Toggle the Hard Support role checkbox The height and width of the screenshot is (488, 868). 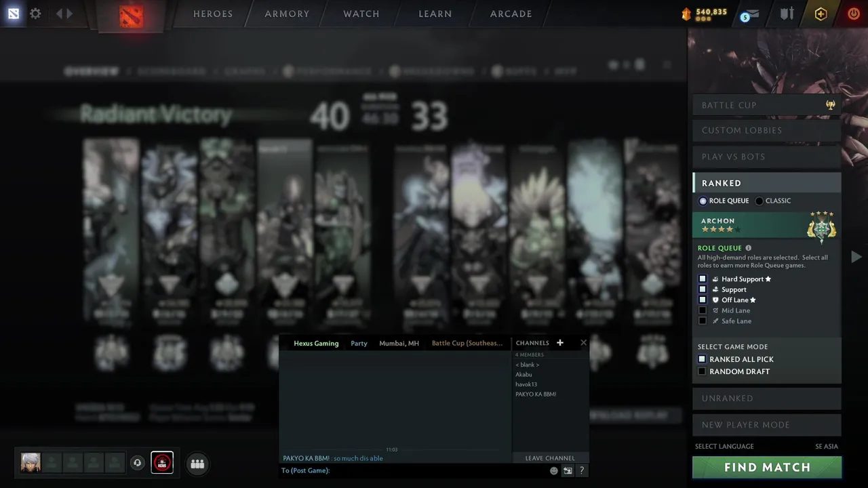pyautogui.click(x=703, y=279)
